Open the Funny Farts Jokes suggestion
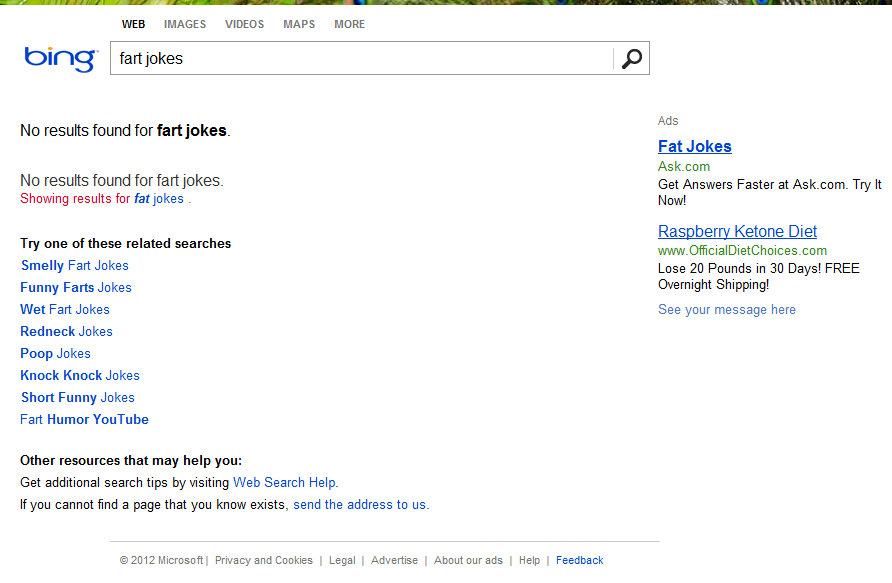Screen dimensions: 892x583 tap(75, 287)
